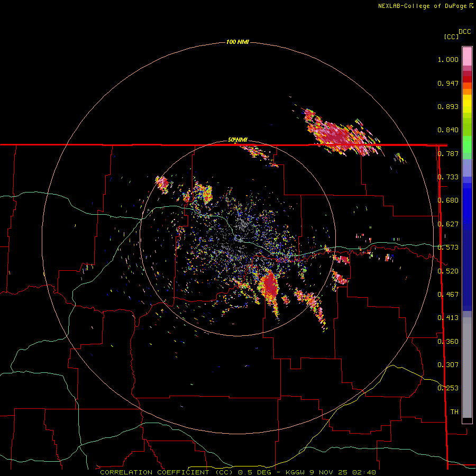Image resolution: width=476 pixels, height=476 pixels.
Task: Click the 100 NMI range ring label
Action: pyautogui.click(x=237, y=42)
